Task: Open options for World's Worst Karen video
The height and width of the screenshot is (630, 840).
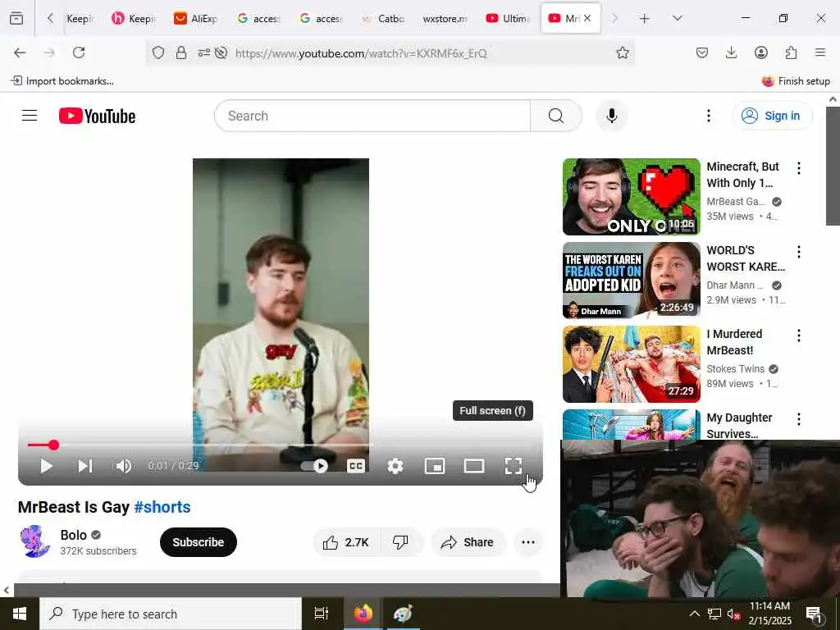Action: (x=799, y=252)
